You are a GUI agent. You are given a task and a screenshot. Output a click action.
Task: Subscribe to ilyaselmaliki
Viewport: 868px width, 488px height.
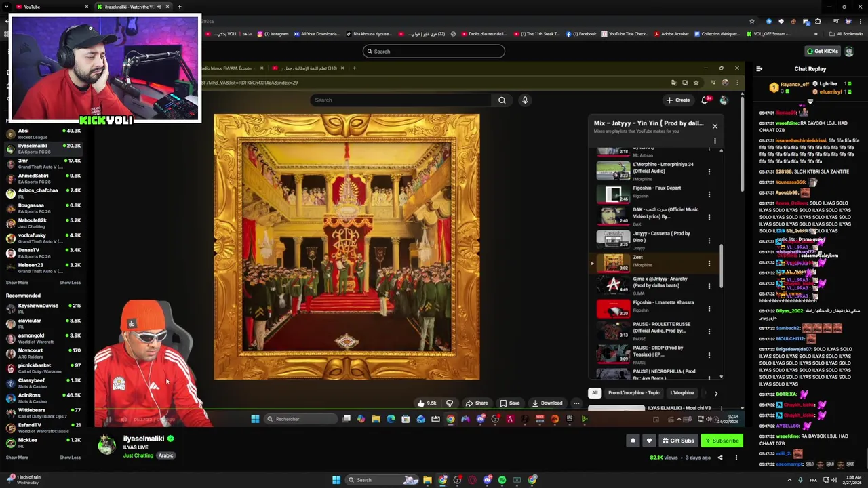(x=722, y=441)
